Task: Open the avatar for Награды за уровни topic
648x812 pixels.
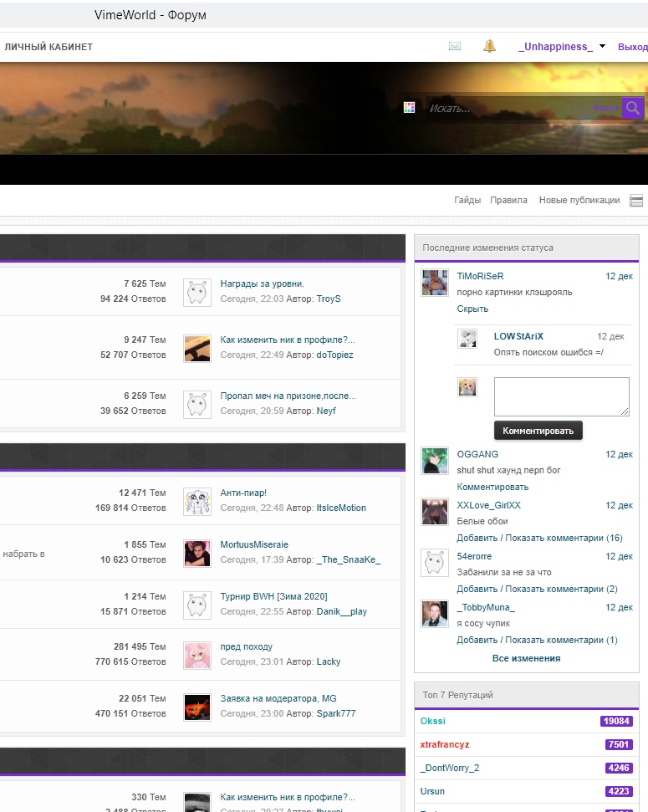Action: 197,292
